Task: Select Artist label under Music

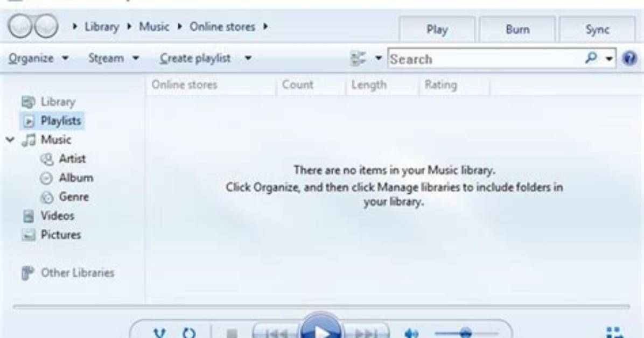Action: (72, 159)
